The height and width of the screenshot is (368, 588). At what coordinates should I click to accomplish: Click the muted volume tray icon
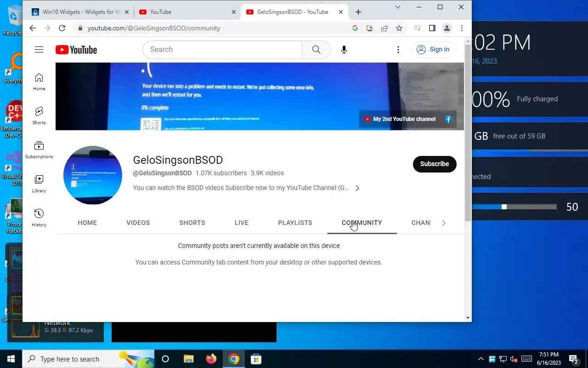(x=514, y=359)
